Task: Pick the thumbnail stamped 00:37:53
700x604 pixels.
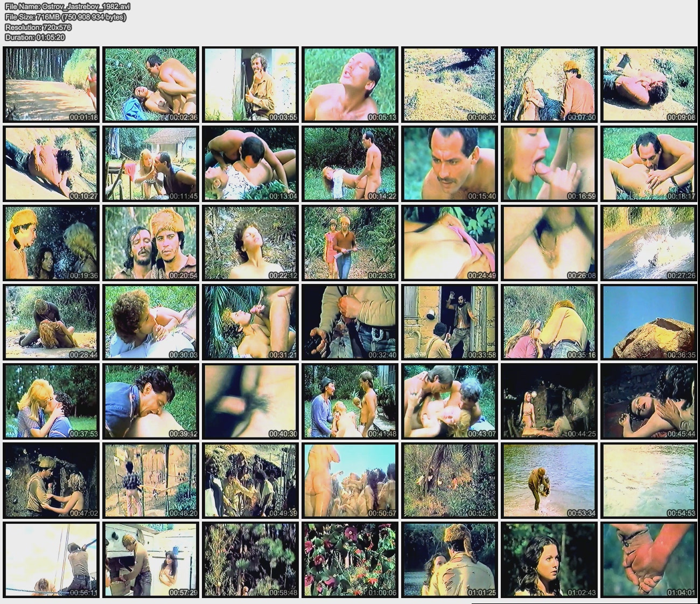Action: 51,401
